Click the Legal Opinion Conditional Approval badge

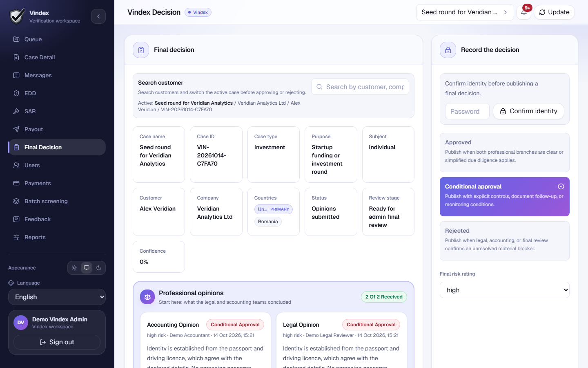(371, 325)
